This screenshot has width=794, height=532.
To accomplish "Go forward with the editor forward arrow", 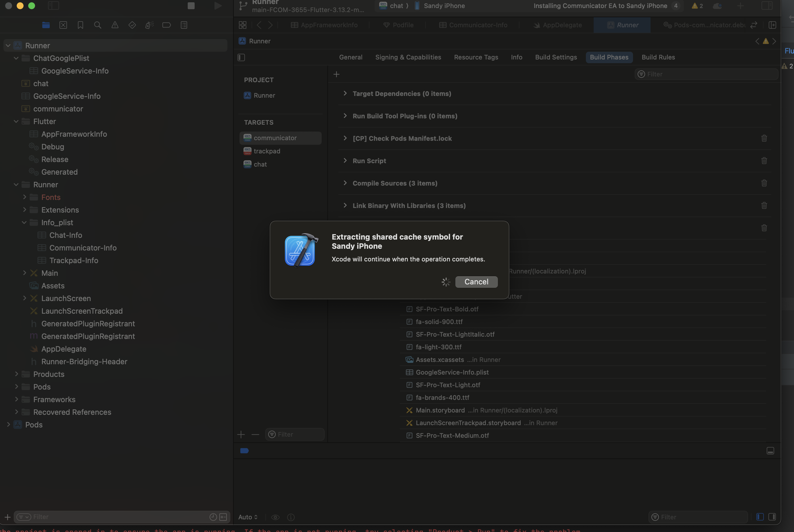I will tap(270, 25).
